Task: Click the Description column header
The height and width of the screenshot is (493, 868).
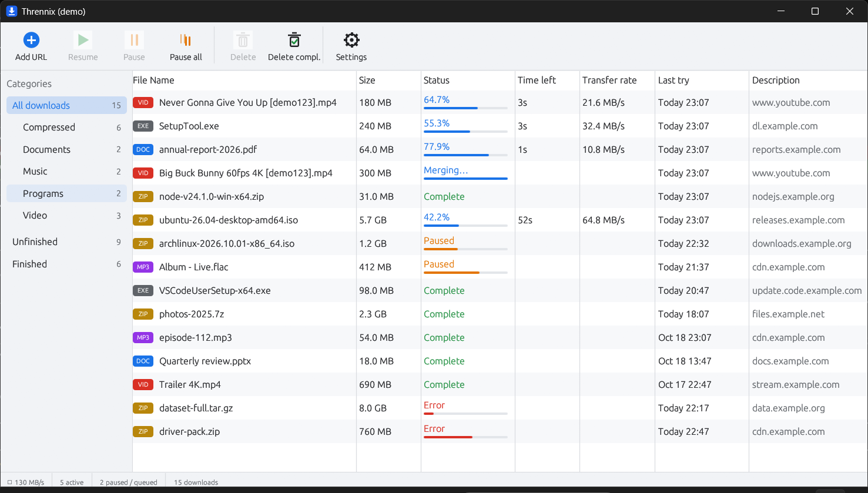Action: tap(808, 81)
